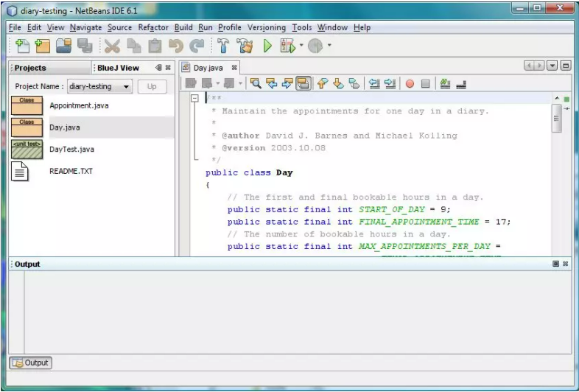This screenshot has height=392, width=579.
Task: Open the File menu
Action: 15,28
